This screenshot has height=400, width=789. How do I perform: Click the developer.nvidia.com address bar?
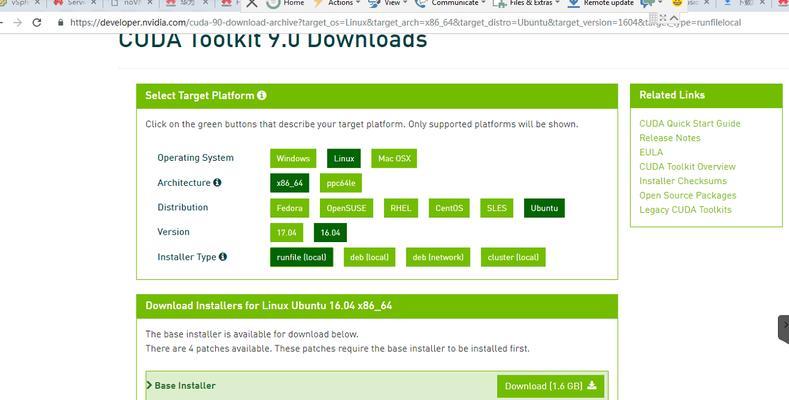point(405,23)
